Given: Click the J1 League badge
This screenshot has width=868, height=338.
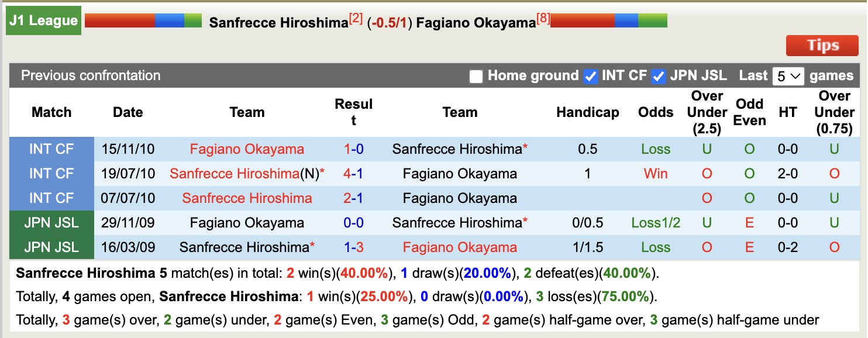Looking at the screenshot, I should (43, 20).
